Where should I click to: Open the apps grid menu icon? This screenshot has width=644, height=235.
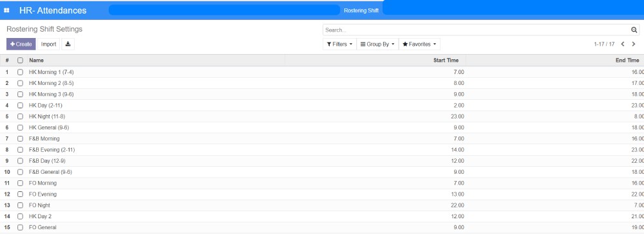[6, 10]
